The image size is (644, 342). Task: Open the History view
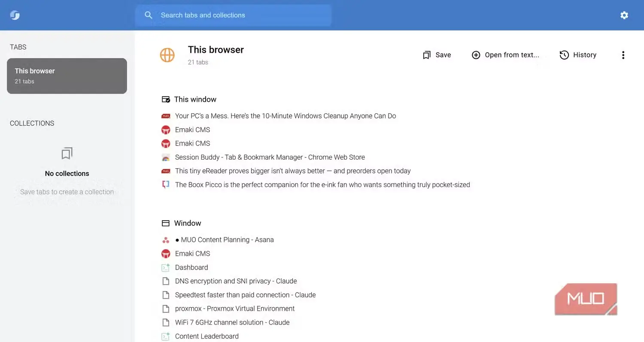(x=578, y=55)
